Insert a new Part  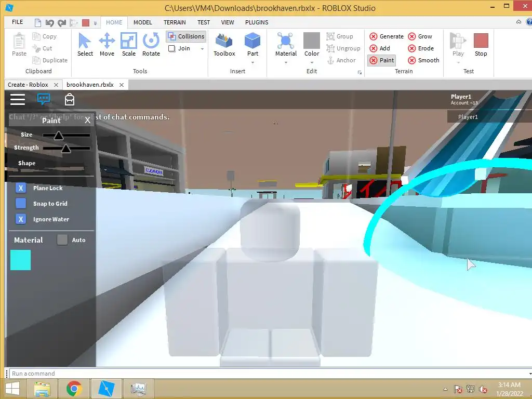point(252,45)
